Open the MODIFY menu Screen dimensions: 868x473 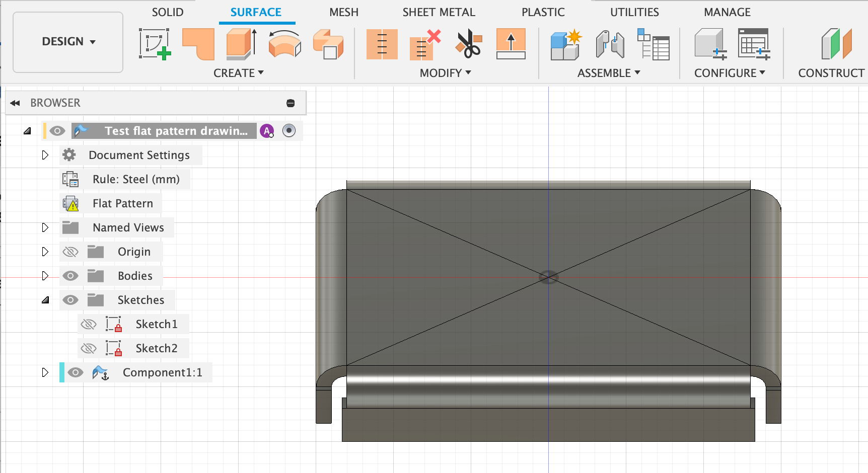pos(446,73)
